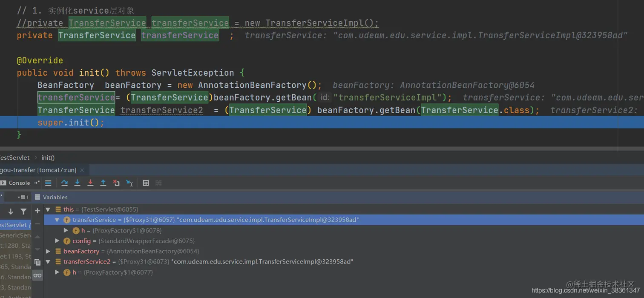Expand the beanFactory variable node
This screenshot has height=298, width=644.
[48, 251]
